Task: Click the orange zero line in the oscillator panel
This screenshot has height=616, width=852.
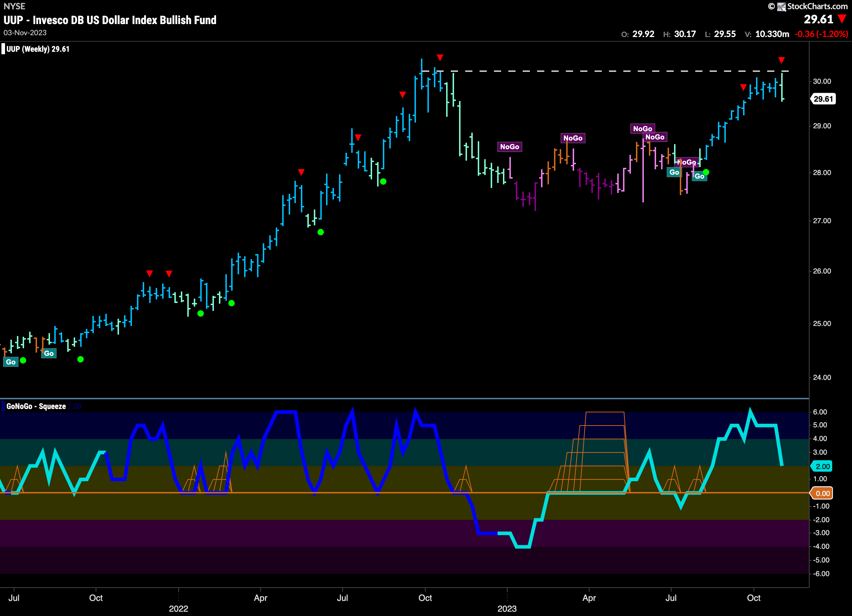Action: tap(404, 493)
